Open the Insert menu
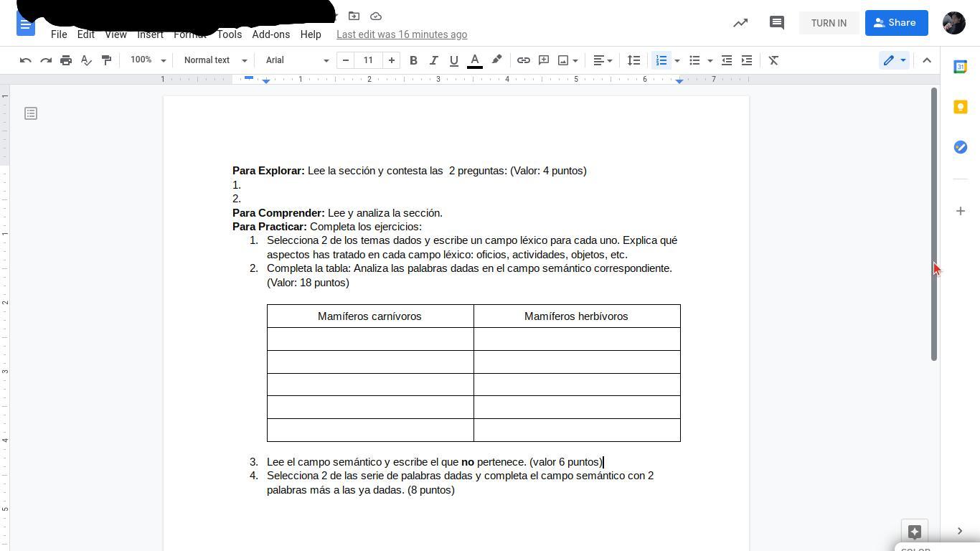The image size is (980, 551). (151, 34)
